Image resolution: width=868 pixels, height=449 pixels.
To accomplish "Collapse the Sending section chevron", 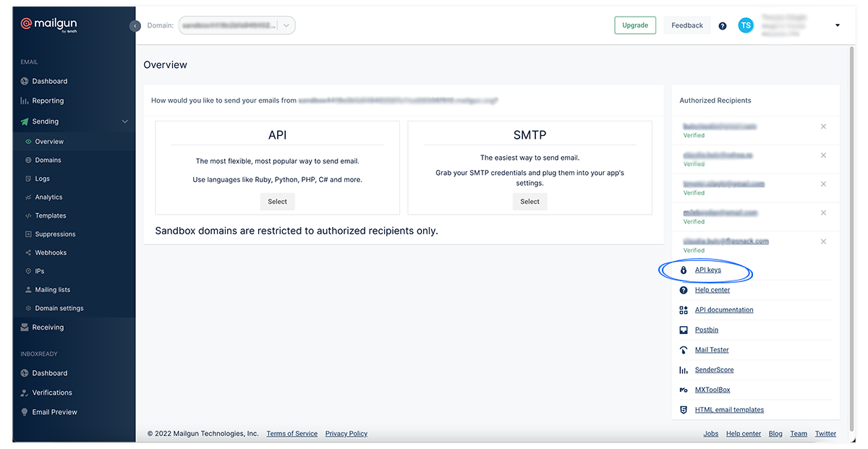I will (124, 121).
